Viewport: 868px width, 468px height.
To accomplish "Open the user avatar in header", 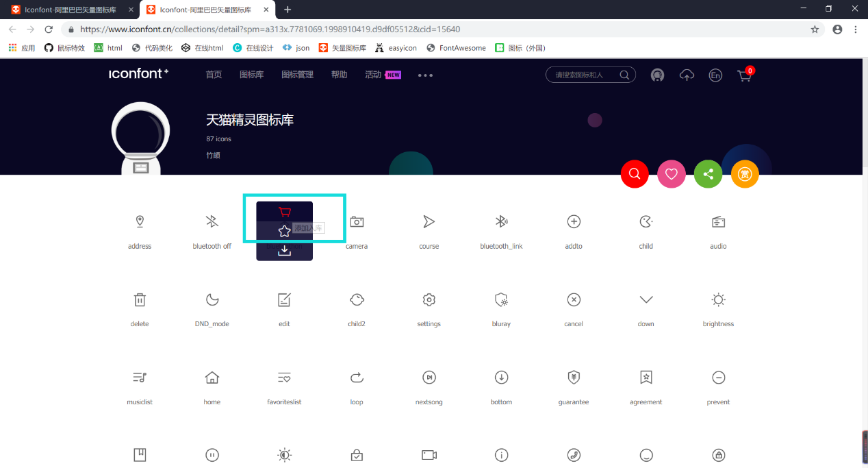I will tap(657, 75).
